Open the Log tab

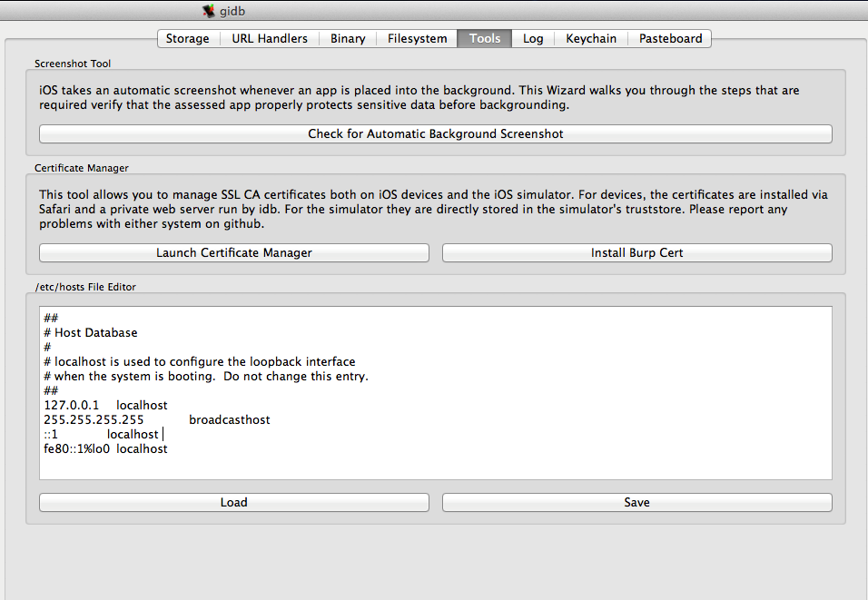pyautogui.click(x=533, y=38)
